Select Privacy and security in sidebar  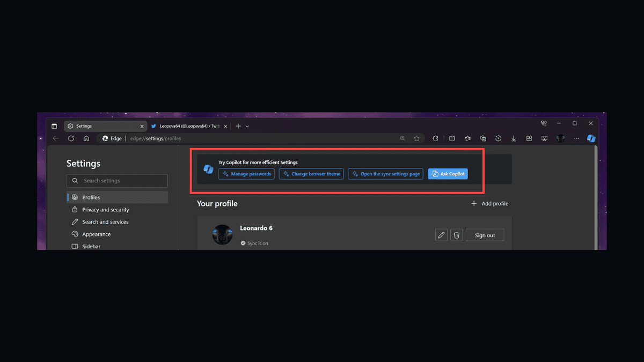point(105,210)
